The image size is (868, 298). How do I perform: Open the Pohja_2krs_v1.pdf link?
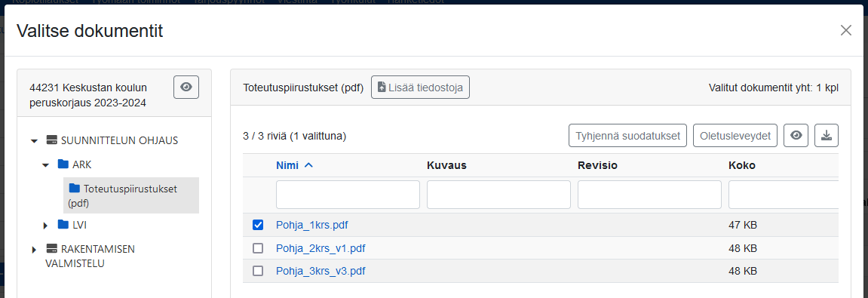click(x=321, y=249)
